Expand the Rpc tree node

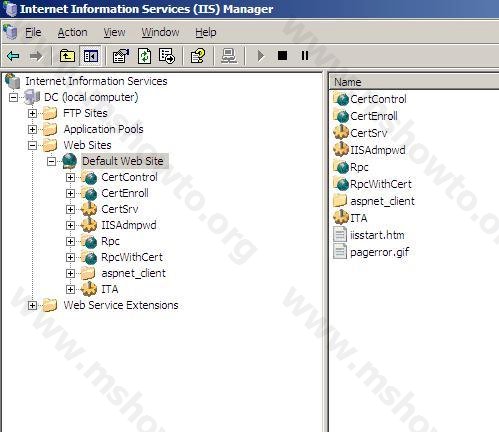tap(70, 241)
